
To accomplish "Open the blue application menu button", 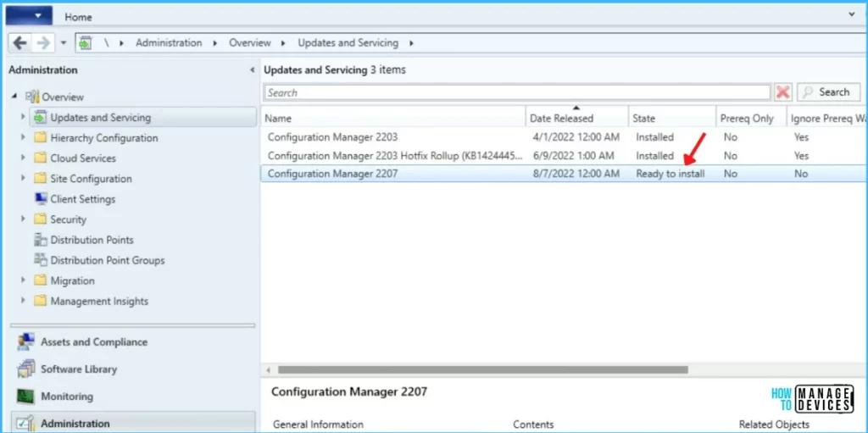I will coord(30,15).
